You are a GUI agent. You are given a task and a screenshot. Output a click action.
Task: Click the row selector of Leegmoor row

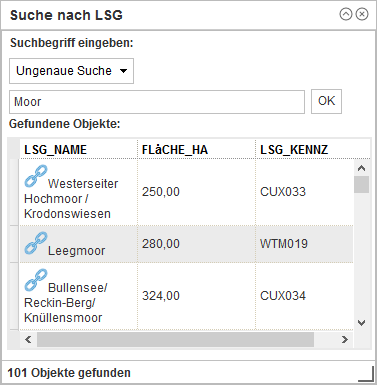point(14,244)
